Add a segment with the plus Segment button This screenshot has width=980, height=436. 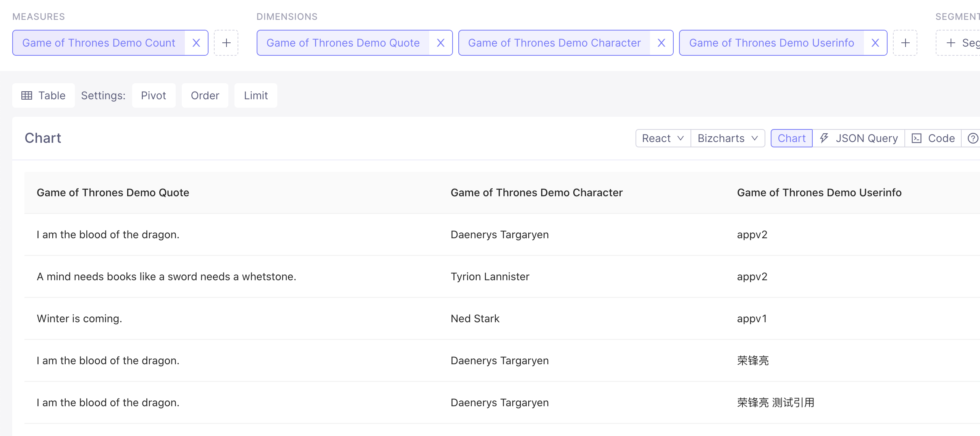[959, 43]
